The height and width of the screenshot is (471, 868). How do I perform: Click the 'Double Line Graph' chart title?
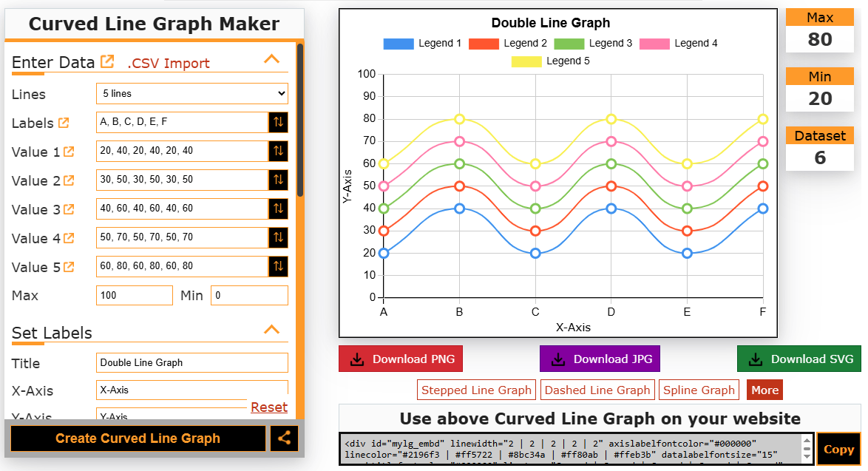tap(551, 23)
